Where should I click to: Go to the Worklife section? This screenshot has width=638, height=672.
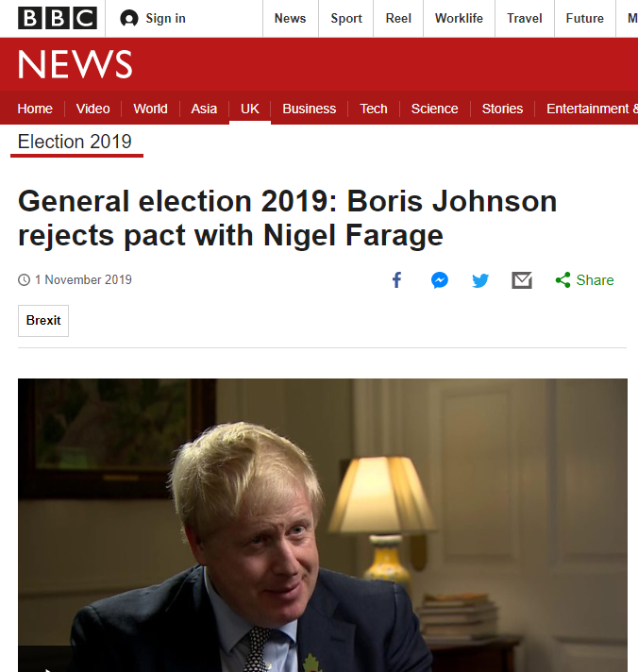[x=459, y=19]
